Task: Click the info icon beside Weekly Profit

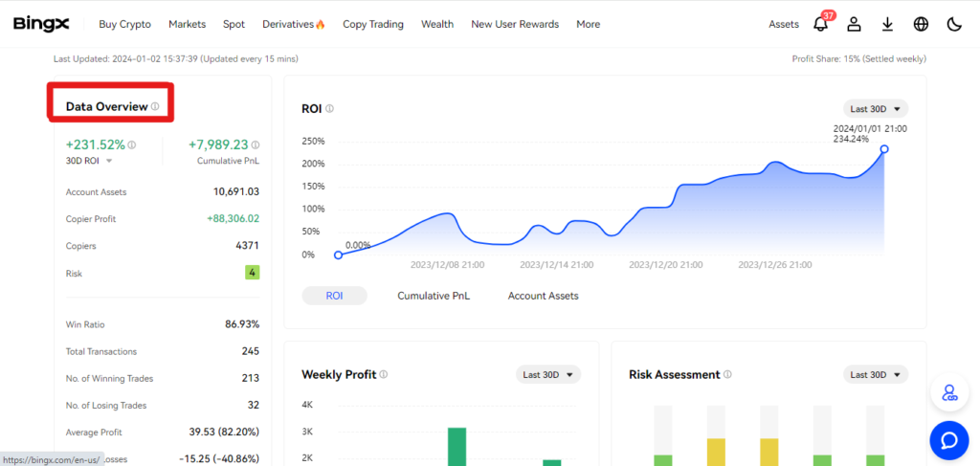Action: point(383,375)
